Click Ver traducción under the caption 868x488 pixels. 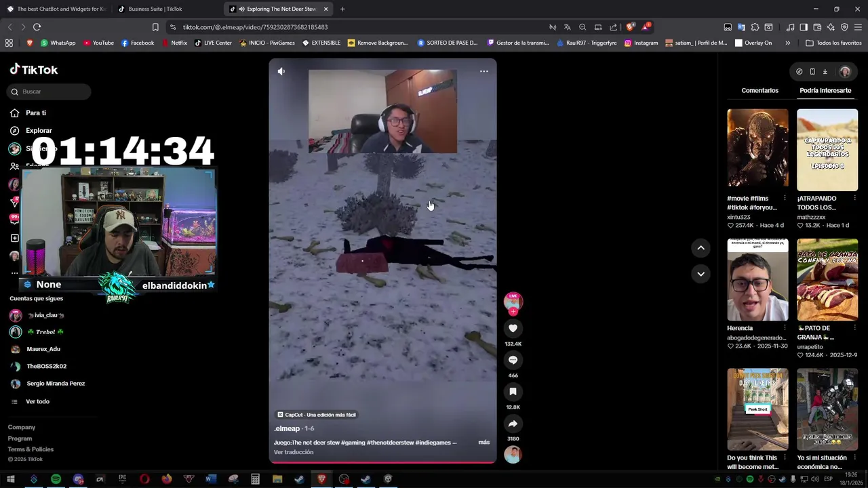tap(294, 452)
